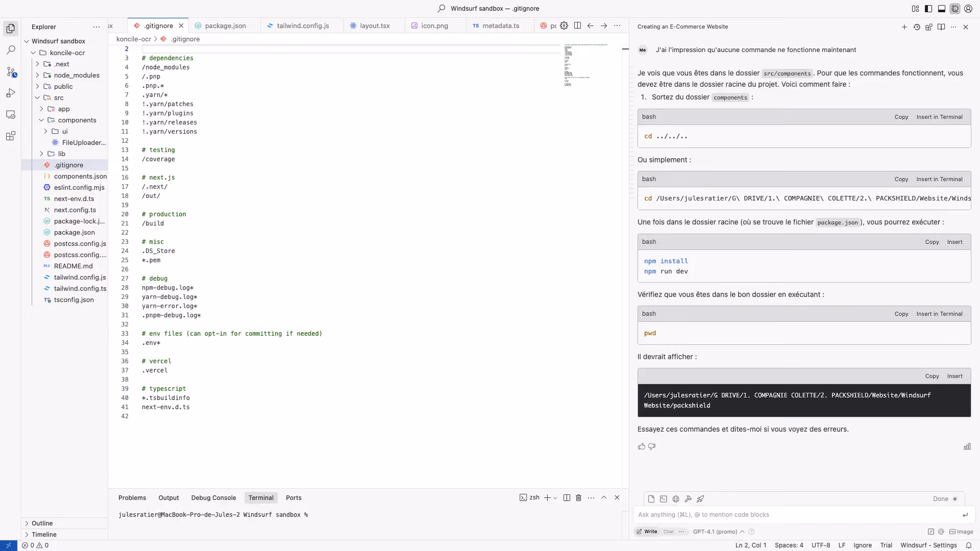The image size is (980, 551).
Task: Open the Problems panel tab
Action: [132, 498]
